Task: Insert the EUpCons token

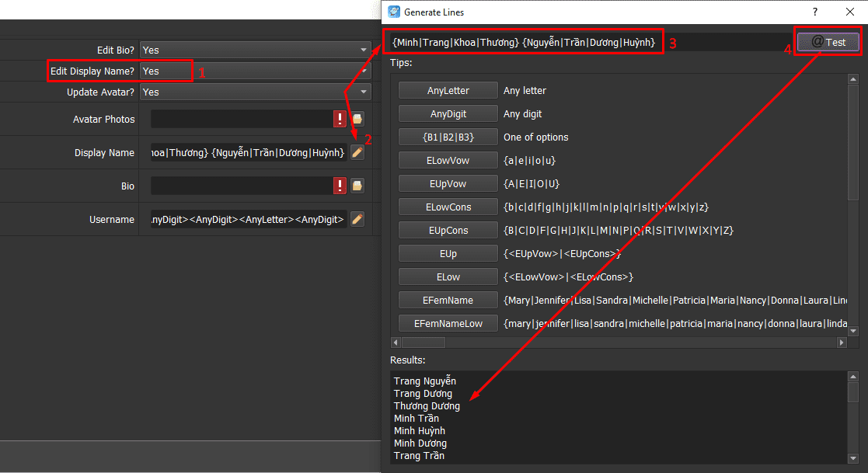Action: pos(448,230)
